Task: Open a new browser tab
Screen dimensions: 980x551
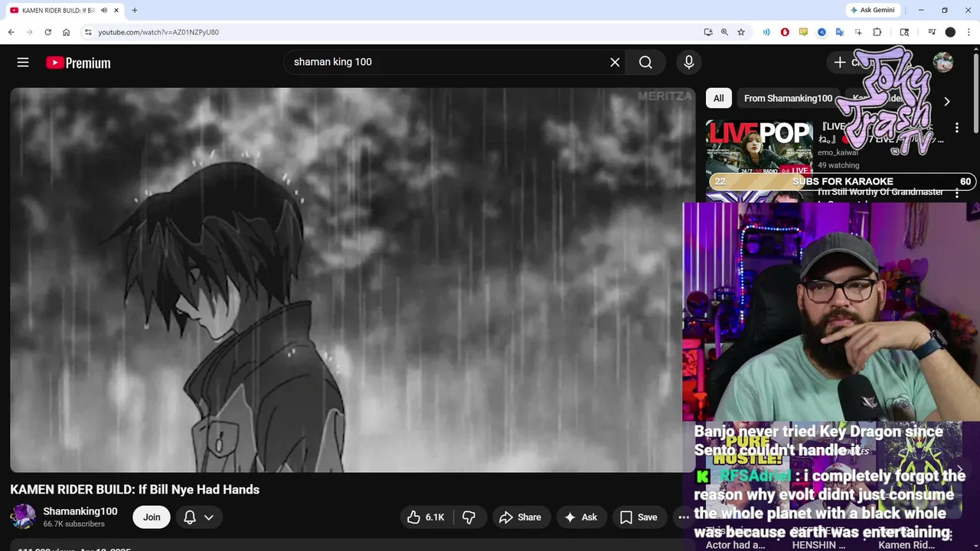Action: [x=135, y=10]
